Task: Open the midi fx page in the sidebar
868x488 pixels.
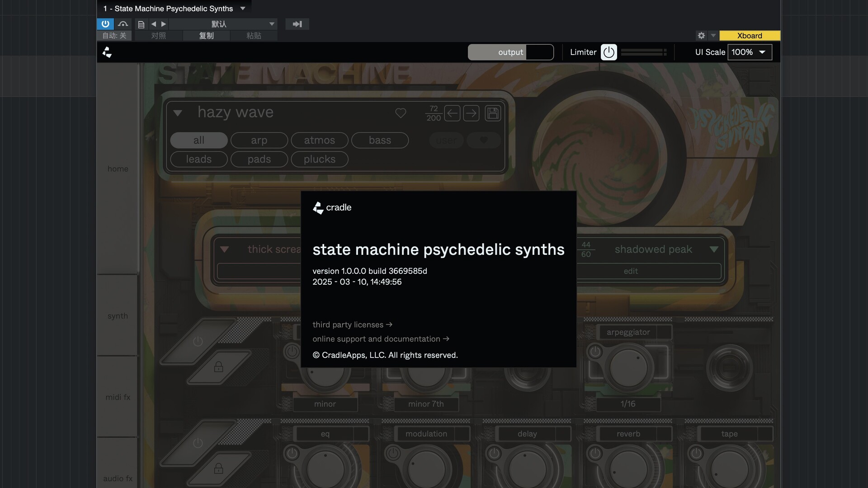Action: [118, 397]
